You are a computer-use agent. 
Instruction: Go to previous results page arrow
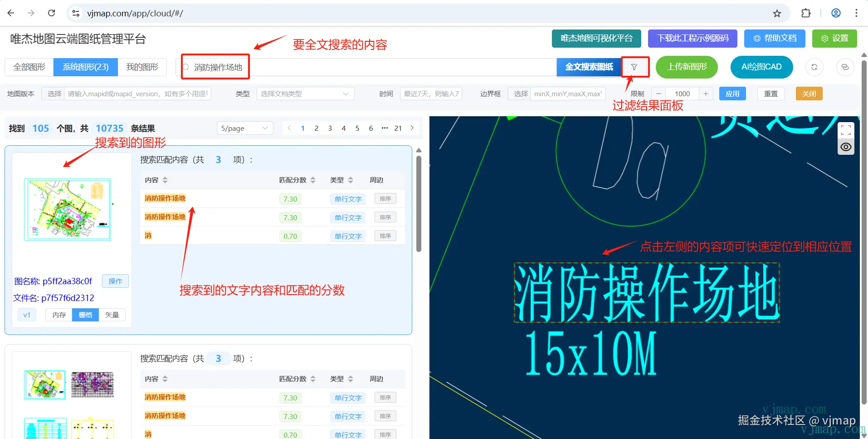pyautogui.click(x=289, y=128)
